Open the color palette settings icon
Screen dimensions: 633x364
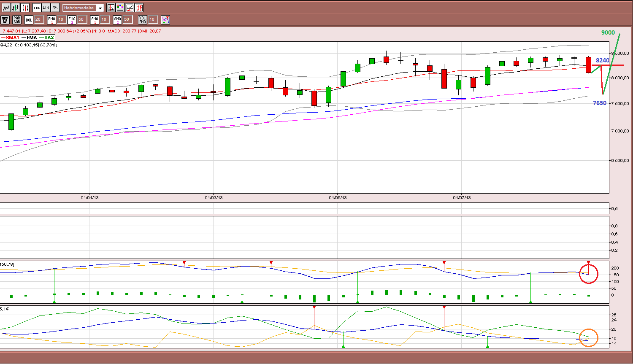tap(120, 8)
